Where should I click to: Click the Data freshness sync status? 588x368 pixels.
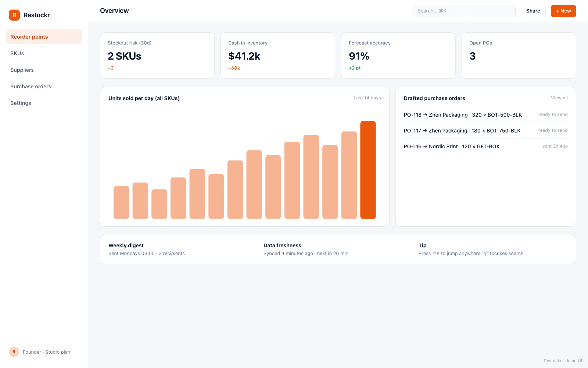click(x=306, y=250)
